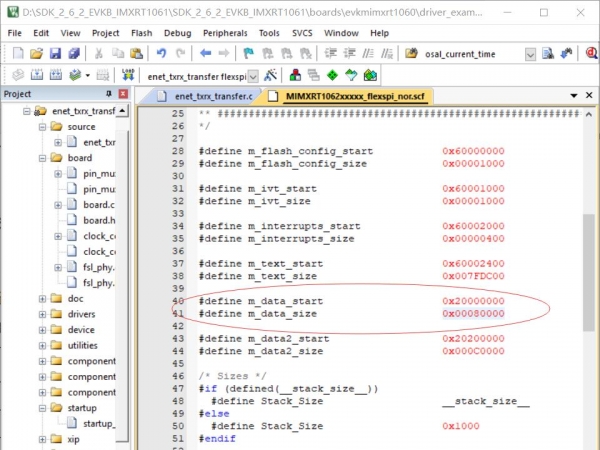The image size is (600, 450).
Task: Open the Peripherals menu
Action: click(225, 33)
